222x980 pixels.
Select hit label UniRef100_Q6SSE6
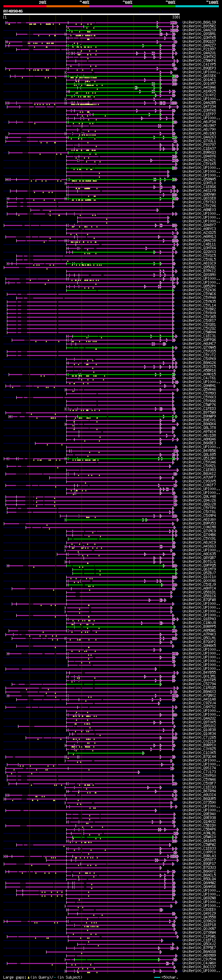(199, 76)
